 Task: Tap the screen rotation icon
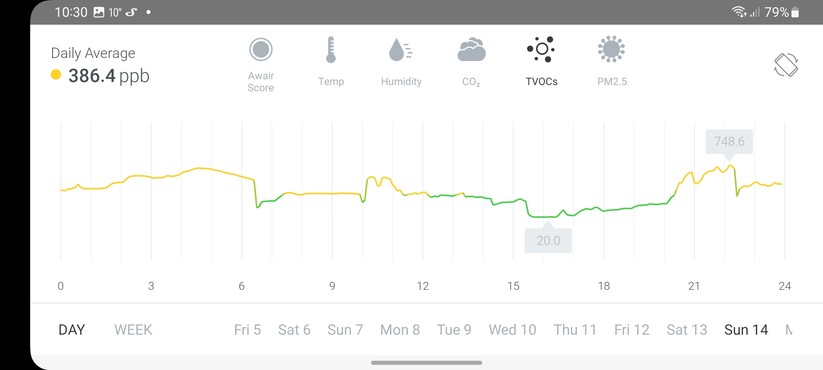[x=786, y=65]
